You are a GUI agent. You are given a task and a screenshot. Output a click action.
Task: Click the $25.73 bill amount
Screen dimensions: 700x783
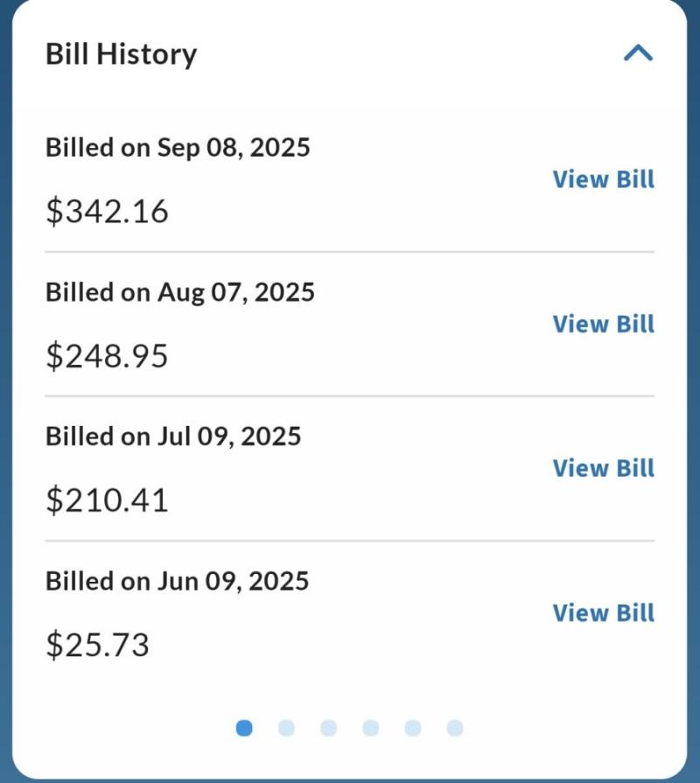click(x=97, y=645)
